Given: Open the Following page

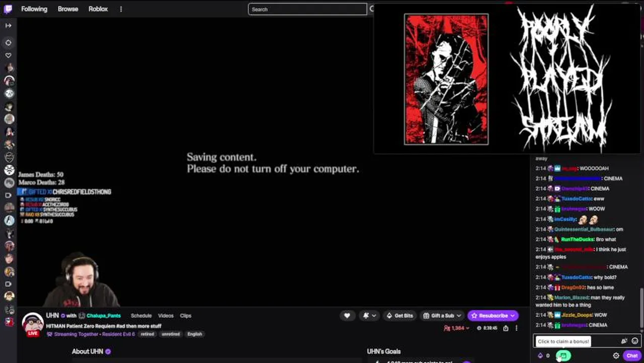Looking at the screenshot, I should click(34, 9).
